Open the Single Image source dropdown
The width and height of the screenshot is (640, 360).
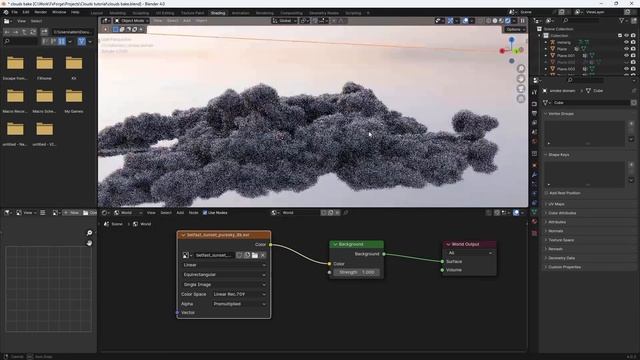pos(224,284)
